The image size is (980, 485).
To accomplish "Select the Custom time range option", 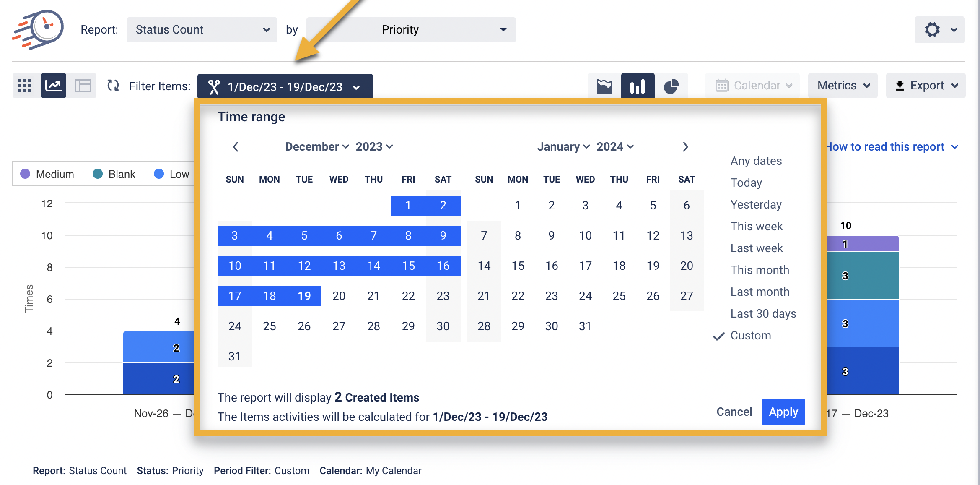I will click(x=750, y=336).
